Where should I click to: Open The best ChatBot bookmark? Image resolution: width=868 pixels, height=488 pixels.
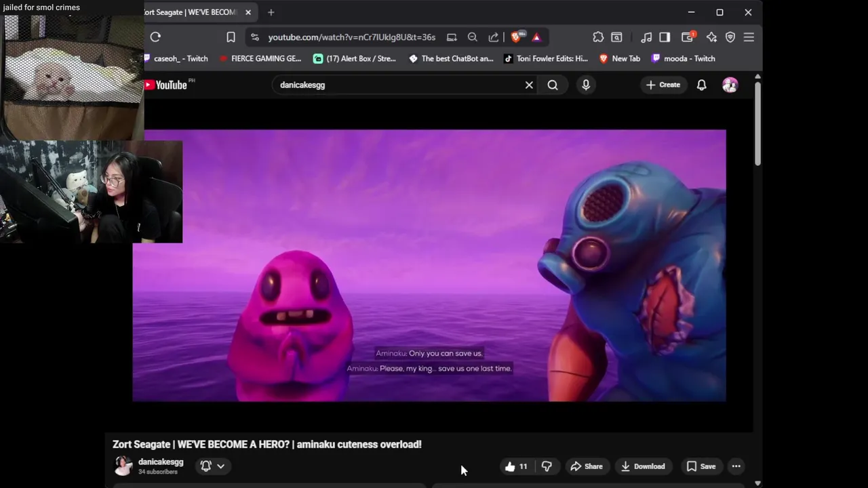[451, 58]
